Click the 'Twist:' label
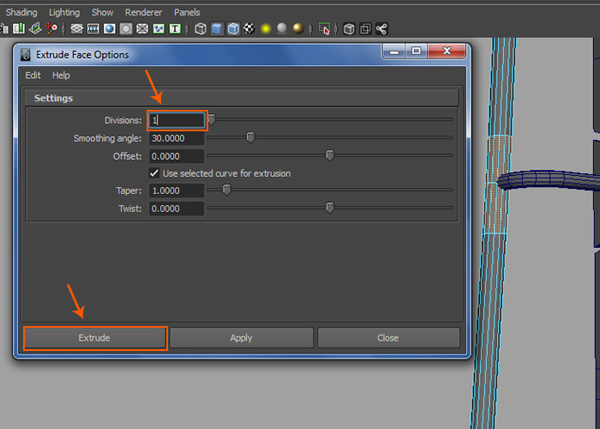 (130, 209)
